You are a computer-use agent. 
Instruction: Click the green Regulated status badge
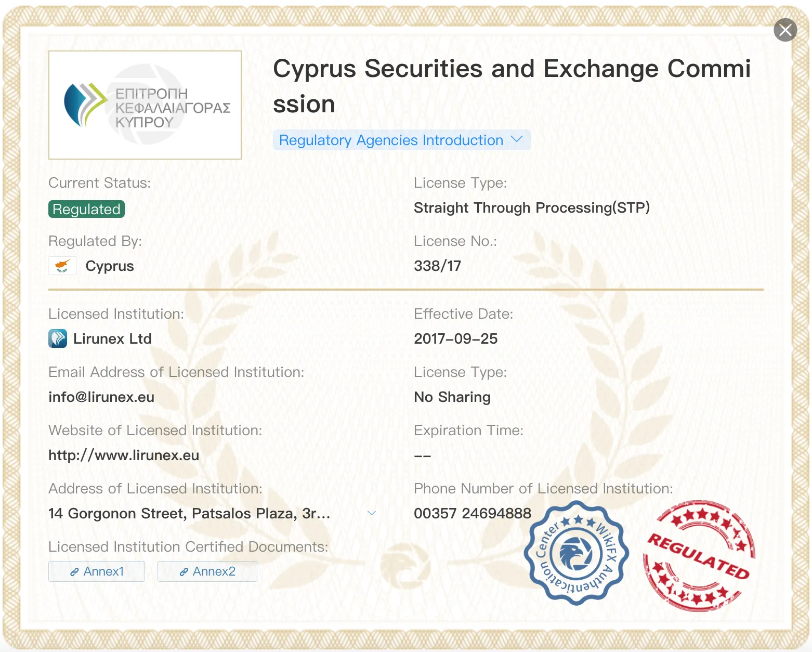pyautogui.click(x=86, y=209)
